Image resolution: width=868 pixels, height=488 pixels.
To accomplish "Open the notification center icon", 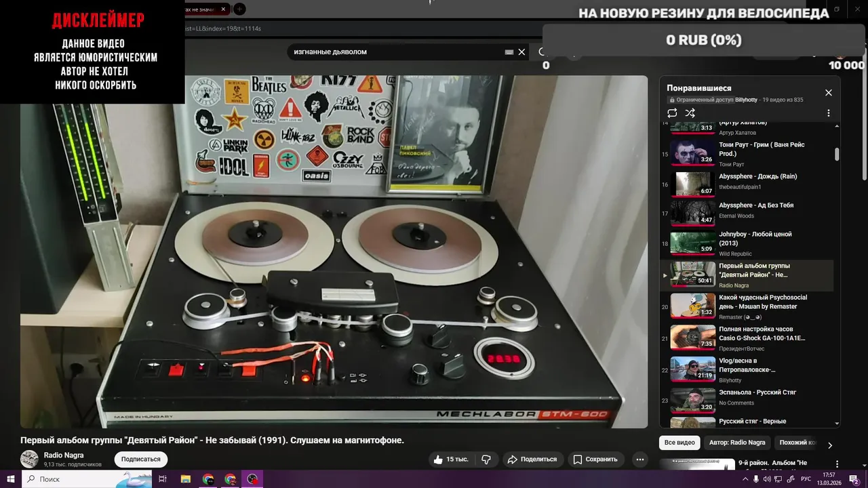I will (854, 479).
